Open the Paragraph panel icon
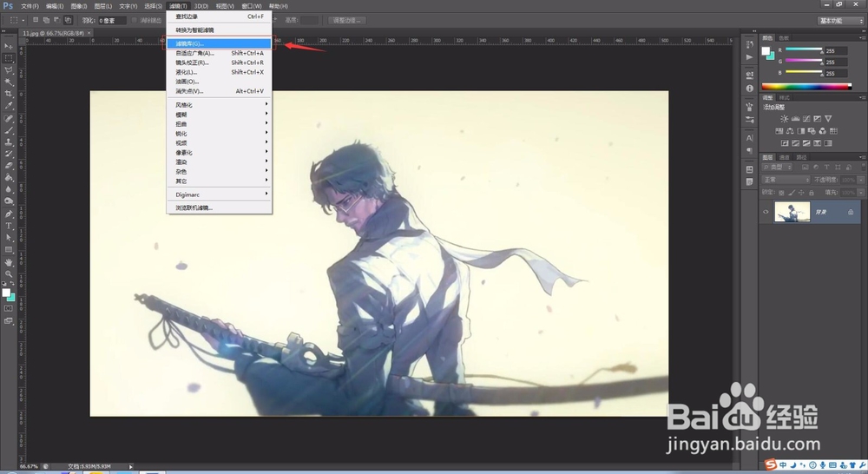The image size is (868, 474). pyautogui.click(x=750, y=150)
